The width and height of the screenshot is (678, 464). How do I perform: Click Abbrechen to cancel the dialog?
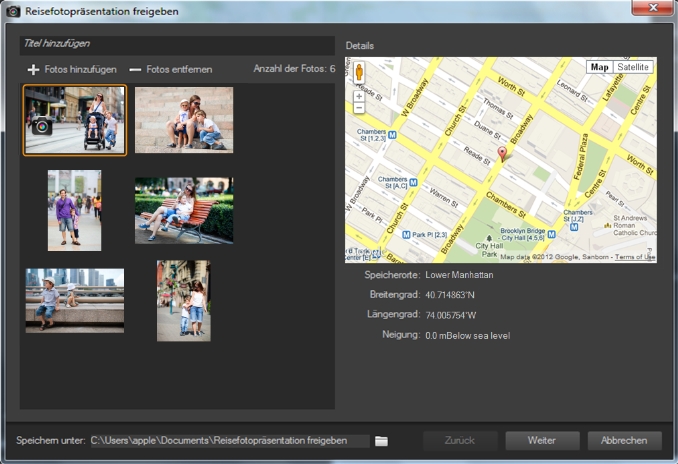click(624, 441)
